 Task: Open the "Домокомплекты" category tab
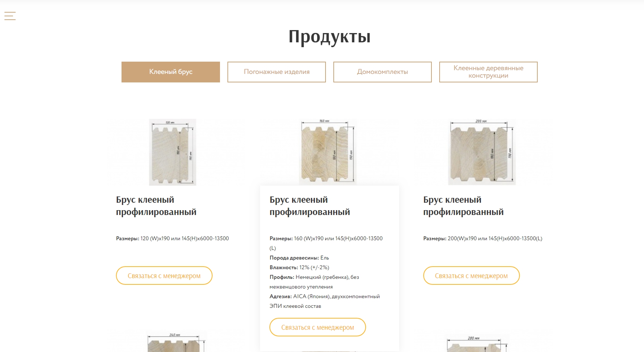click(382, 72)
